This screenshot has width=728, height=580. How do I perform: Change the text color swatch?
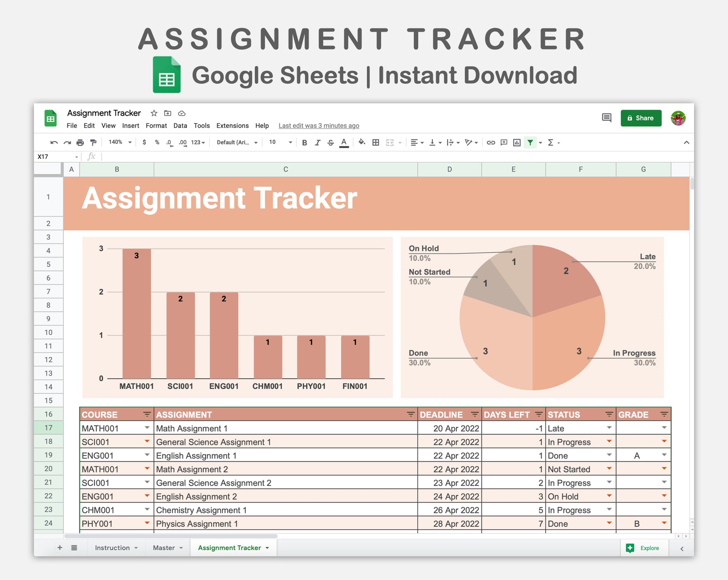[x=344, y=142]
